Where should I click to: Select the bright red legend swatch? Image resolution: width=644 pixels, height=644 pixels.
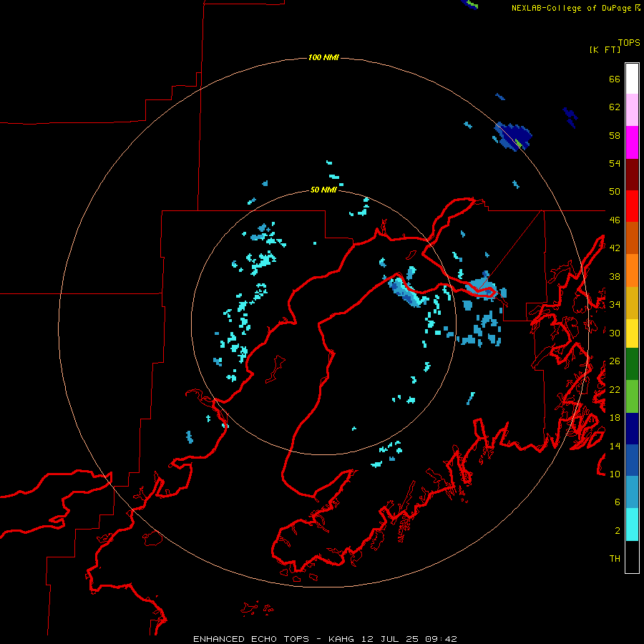tap(632, 206)
